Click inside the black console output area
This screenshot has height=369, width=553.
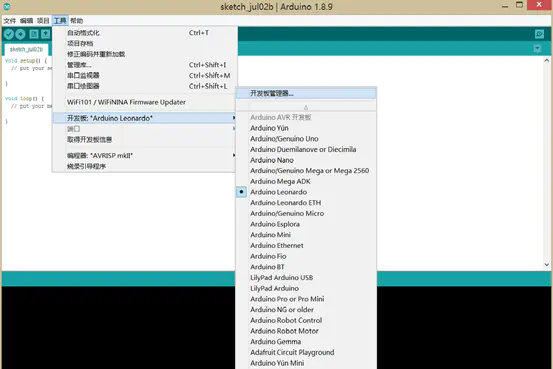pos(118,327)
